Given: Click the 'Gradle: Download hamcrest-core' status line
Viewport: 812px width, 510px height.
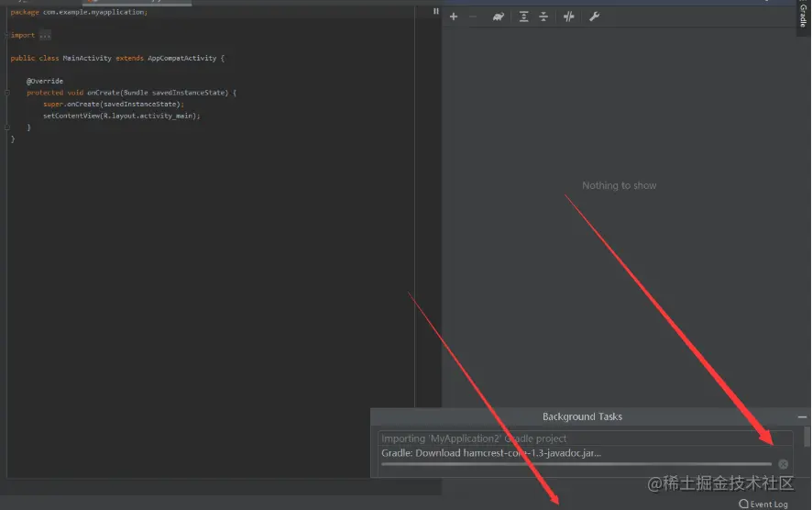Looking at the screenshot, I should [x=491, y=453].
